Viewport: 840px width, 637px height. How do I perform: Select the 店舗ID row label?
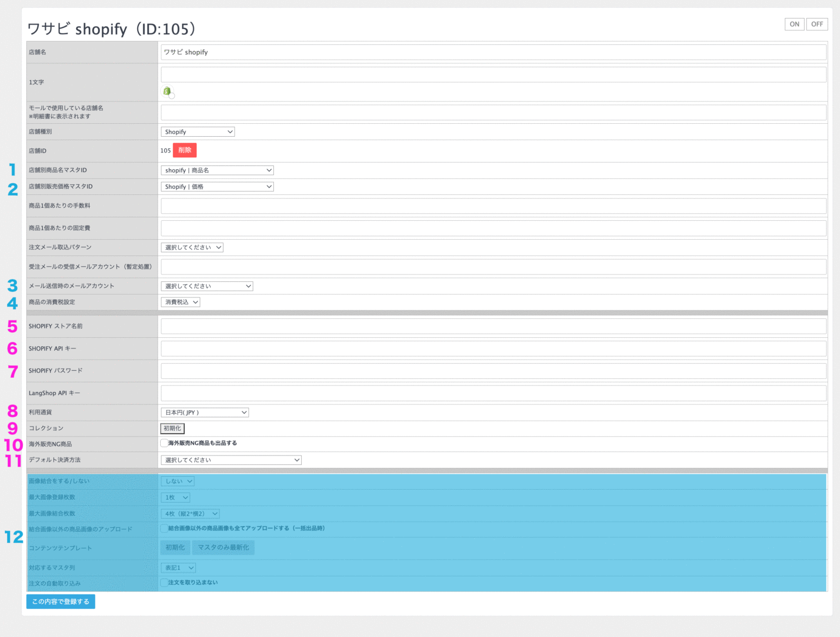(38, 151)
